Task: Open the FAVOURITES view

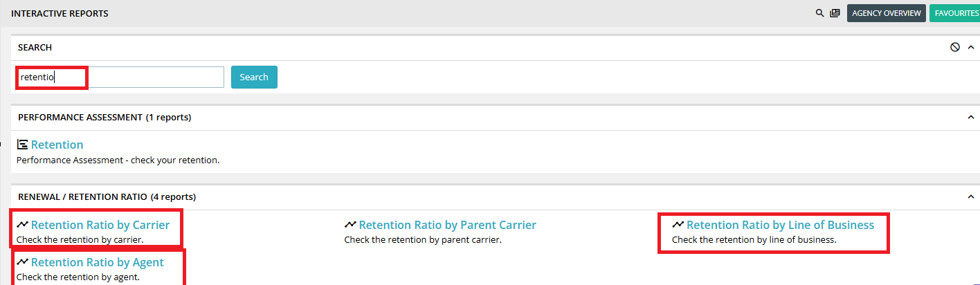Action: pos(955,13)
